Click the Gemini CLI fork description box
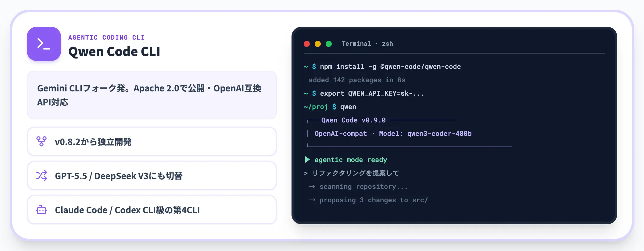 [x=152, y=95]
